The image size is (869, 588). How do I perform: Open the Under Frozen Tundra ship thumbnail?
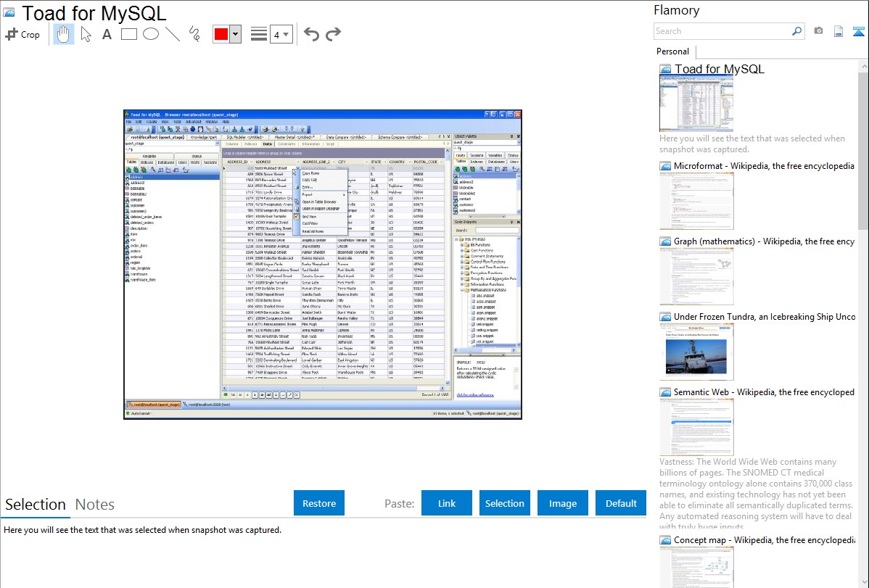coord(696,352)
